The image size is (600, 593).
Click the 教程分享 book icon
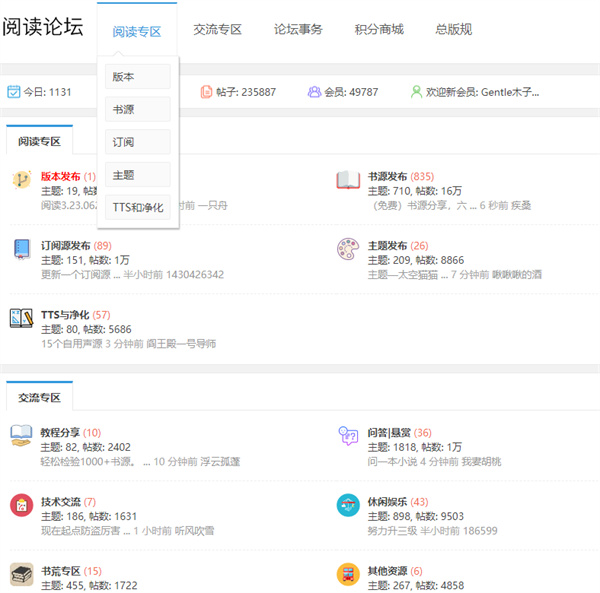pyautogui.click(x=21, y=435)
